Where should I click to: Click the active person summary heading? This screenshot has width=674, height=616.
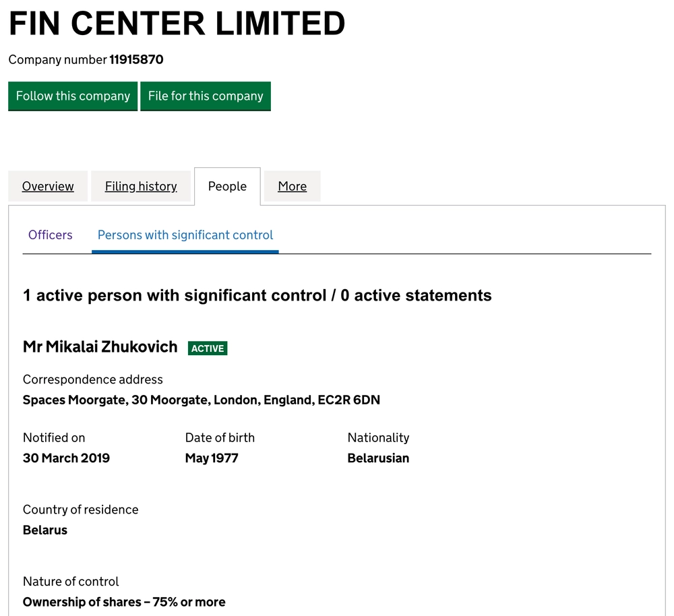pos(257,295)
